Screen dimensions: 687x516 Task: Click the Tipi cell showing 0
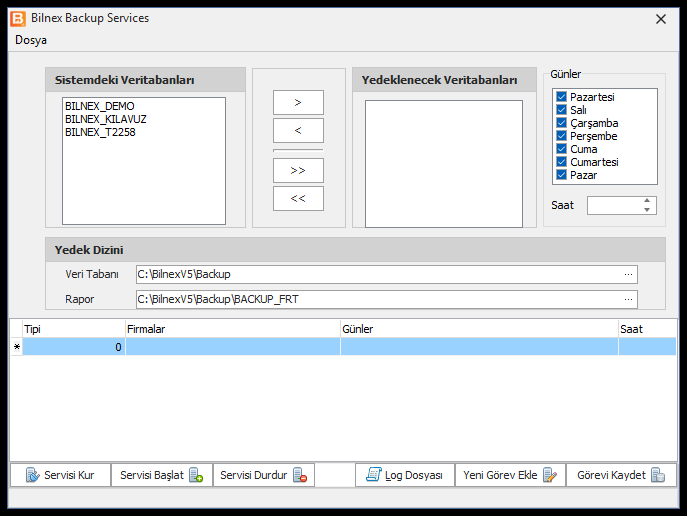coord(74,347)
